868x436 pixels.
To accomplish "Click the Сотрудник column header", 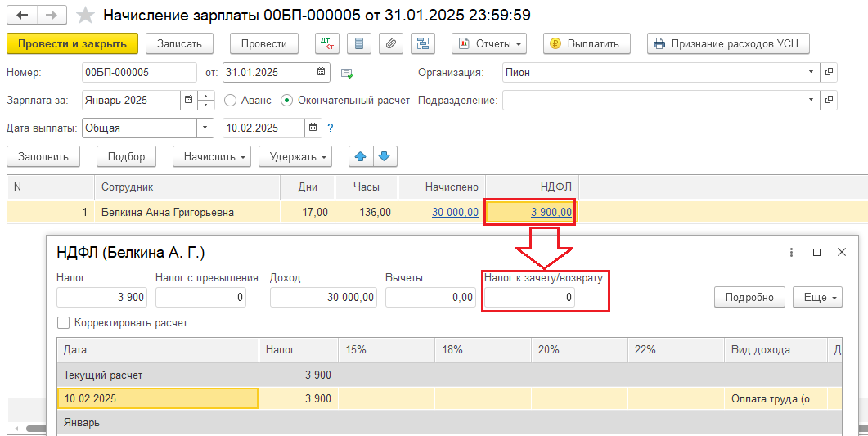I will click(187, 187).
